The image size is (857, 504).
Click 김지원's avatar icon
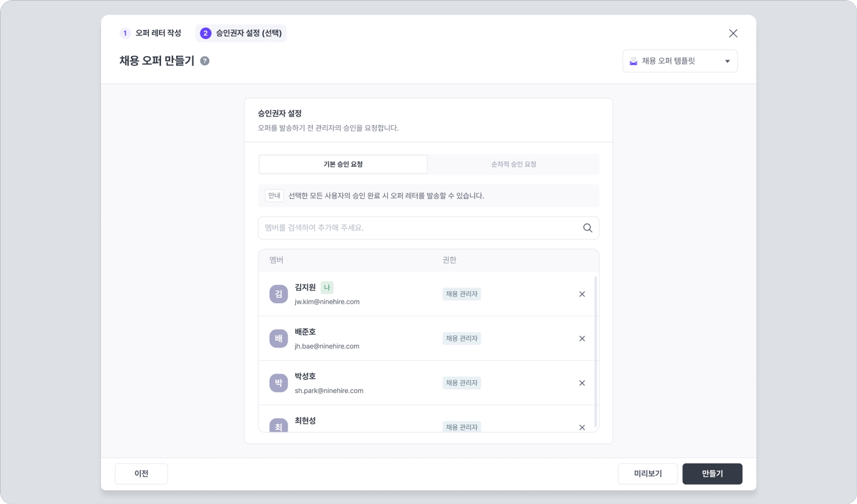[279, 294]
